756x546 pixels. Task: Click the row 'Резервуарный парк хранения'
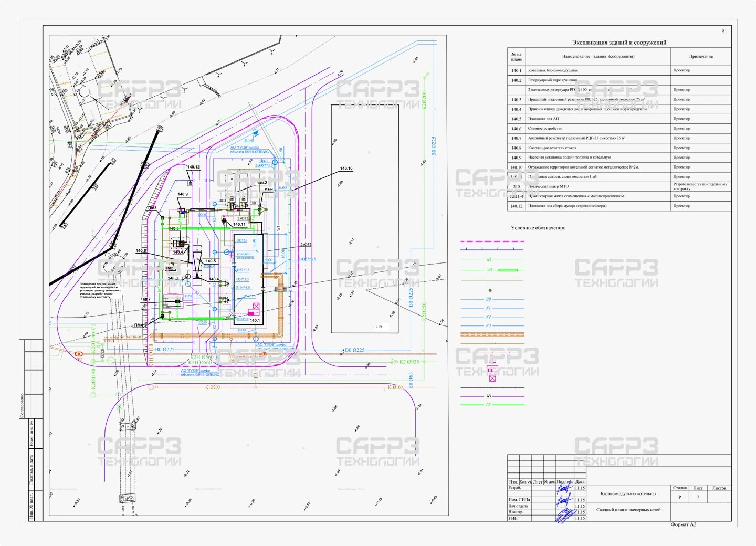point(619,80)
